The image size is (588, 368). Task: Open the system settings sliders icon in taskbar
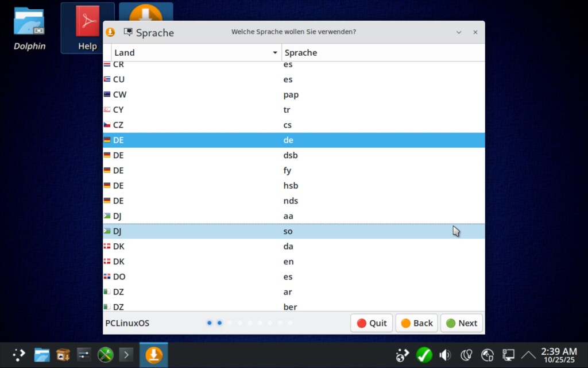84,355
